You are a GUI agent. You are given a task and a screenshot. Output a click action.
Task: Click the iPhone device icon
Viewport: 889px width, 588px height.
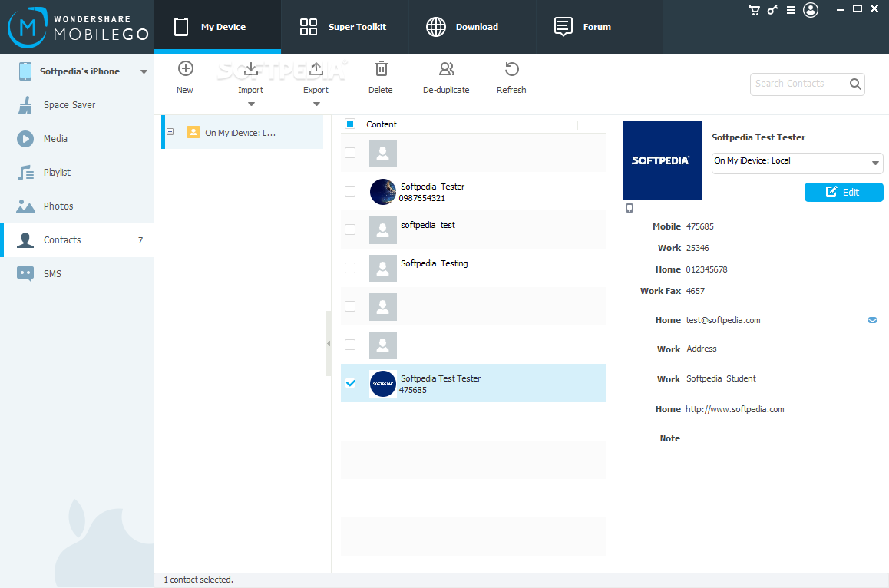click(25, 71)
